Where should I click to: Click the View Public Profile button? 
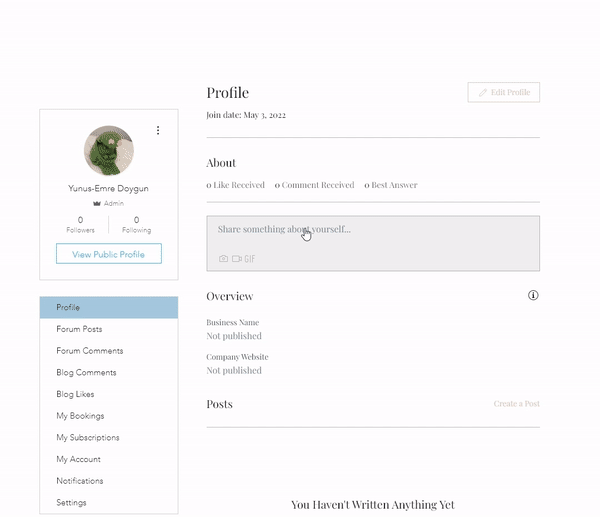[x=109, y=254]
